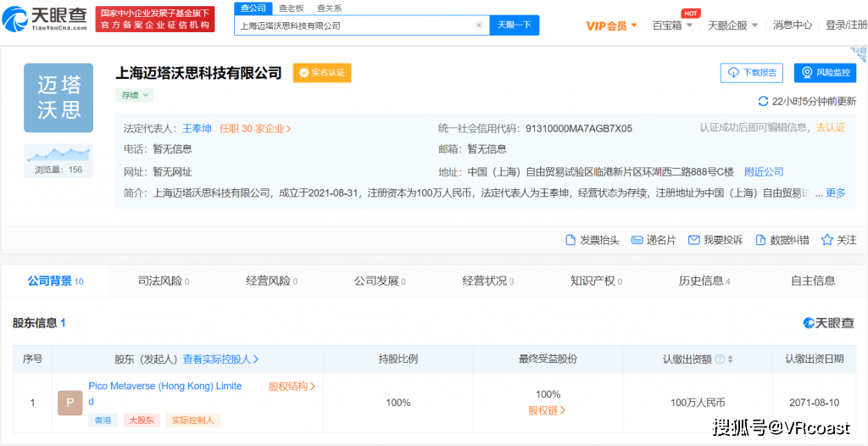Click the 实际控制人 tag
This screenshot has width=868, height=446.
click(193, 421)
